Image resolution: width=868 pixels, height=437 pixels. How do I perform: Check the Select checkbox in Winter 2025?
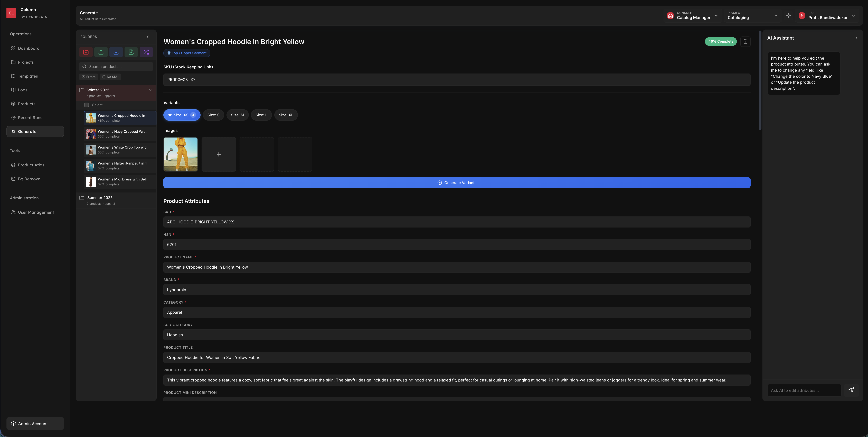tap(87, 105)
